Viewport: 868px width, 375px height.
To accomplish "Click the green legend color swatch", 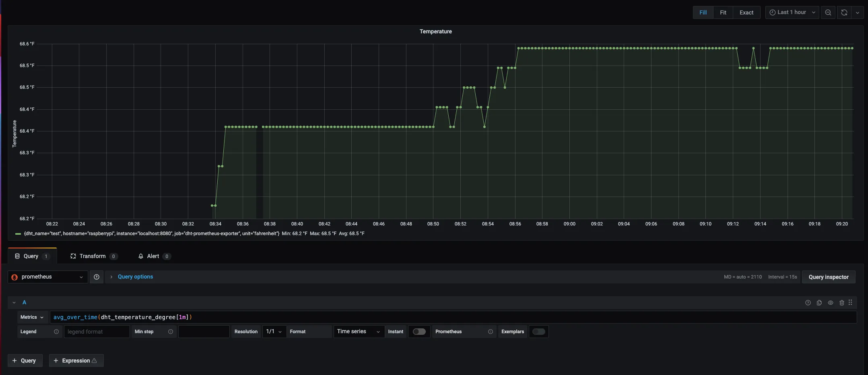I will (18, 234).
